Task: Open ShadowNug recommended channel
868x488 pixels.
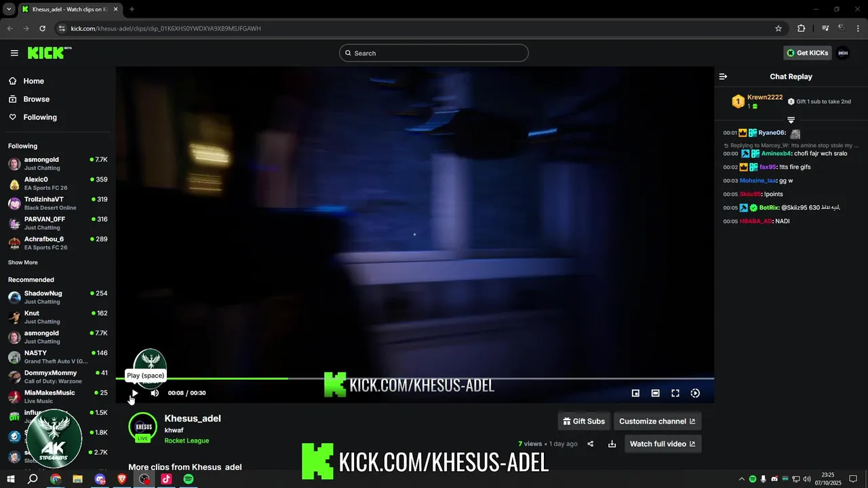Action: (58, 297)
